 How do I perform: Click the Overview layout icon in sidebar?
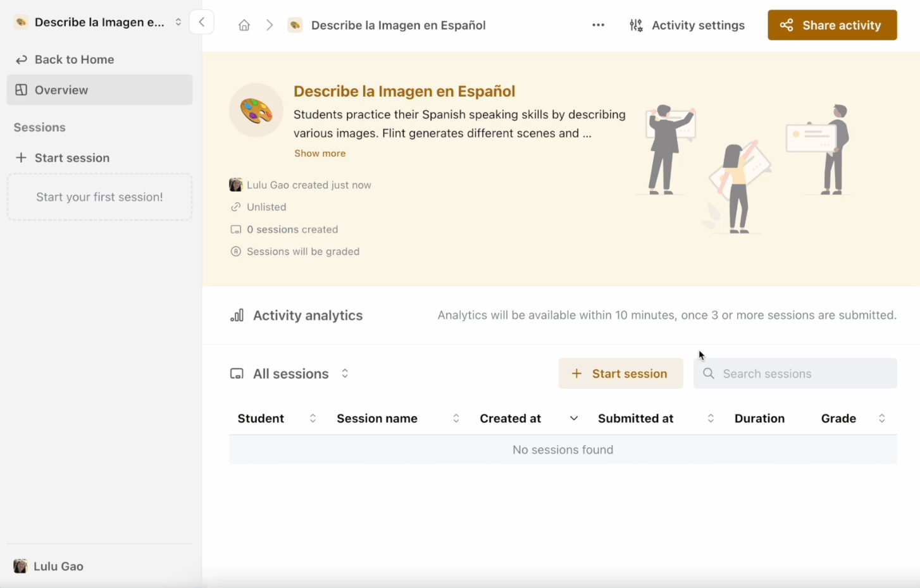pos(21,90)
